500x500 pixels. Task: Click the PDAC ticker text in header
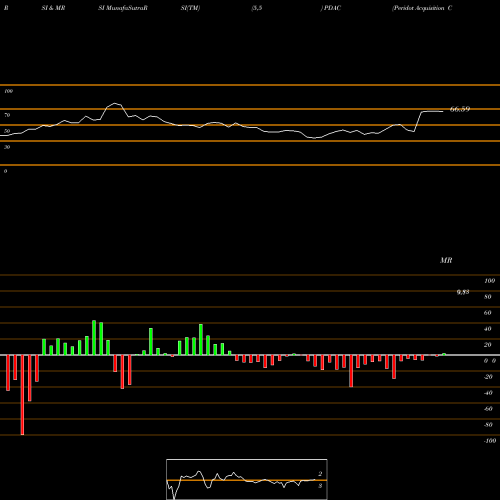point(332,8)
